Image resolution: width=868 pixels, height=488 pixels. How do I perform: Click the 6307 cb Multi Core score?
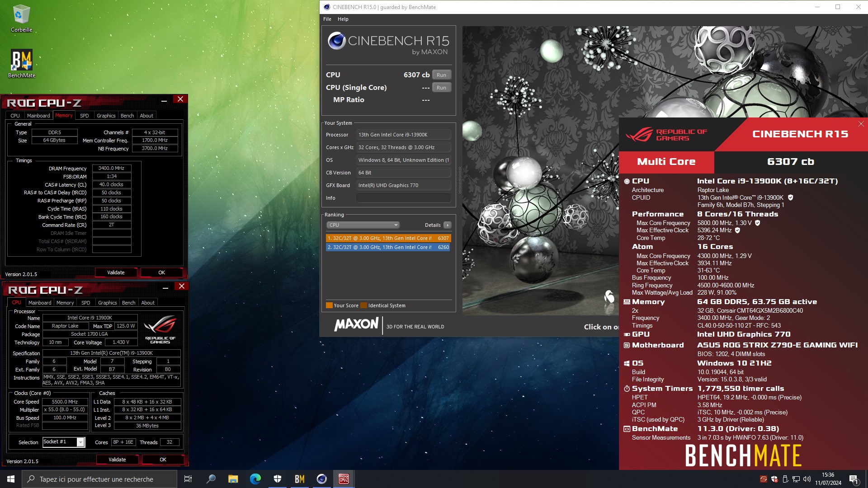tap(790, 162)
